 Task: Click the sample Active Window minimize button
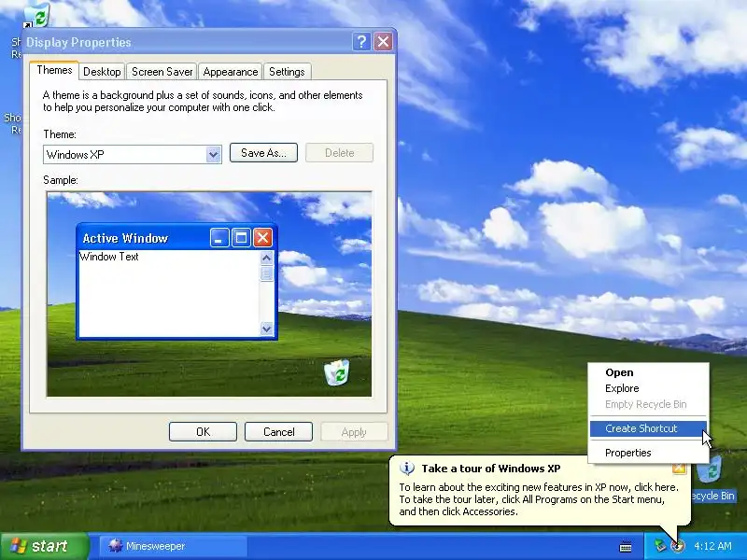(x=219, y=237)
